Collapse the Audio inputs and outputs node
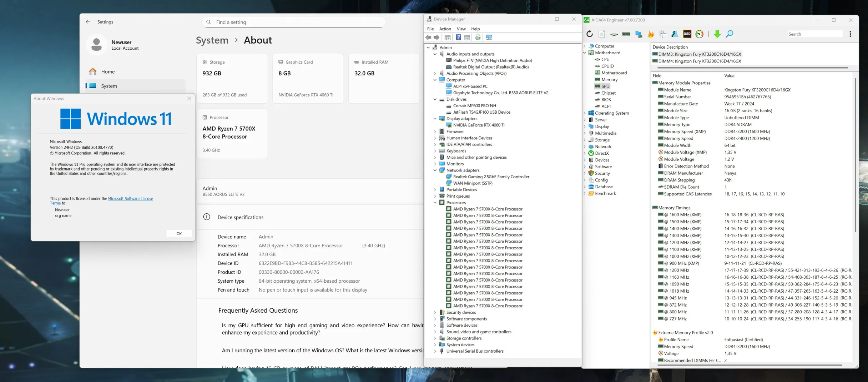 pyautogui.click(x=435, y=54)
